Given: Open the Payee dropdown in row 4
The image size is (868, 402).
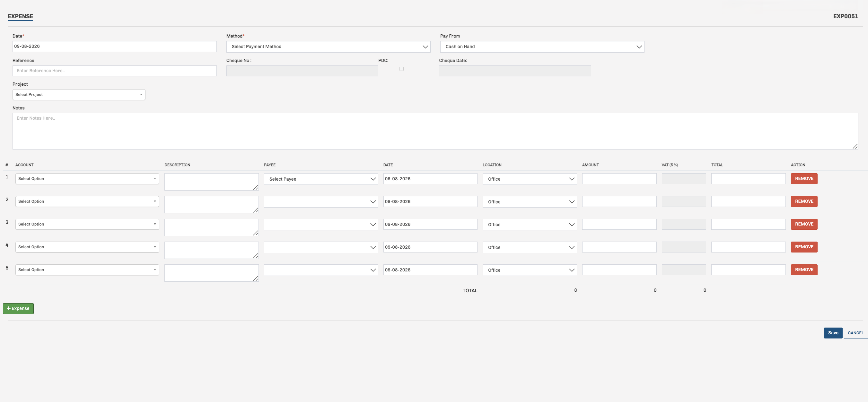Looking at the screenshot, I should (x=321, y=247).
